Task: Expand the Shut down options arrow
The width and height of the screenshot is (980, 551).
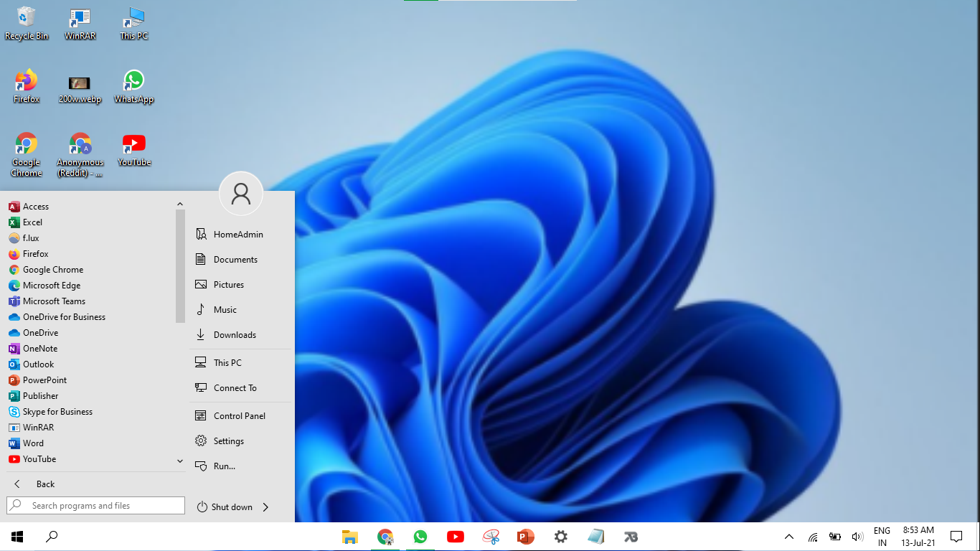Action: tap(265, 507)
